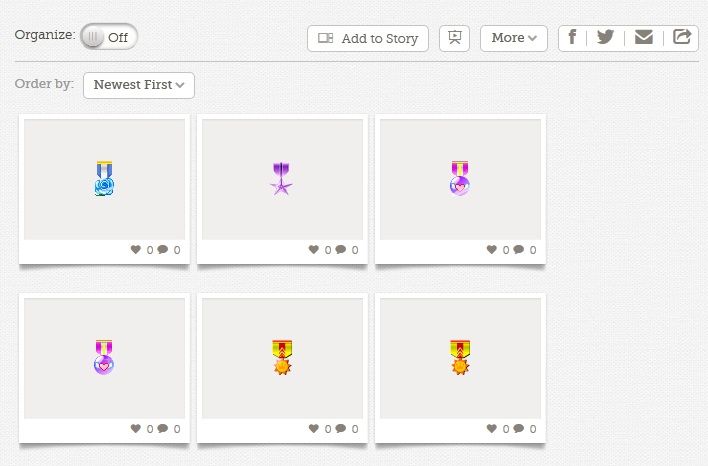The height and width of the screenshot is (466, 708).
Task: Click the Twitter bird share icon
Action: [x=606, y=37]
